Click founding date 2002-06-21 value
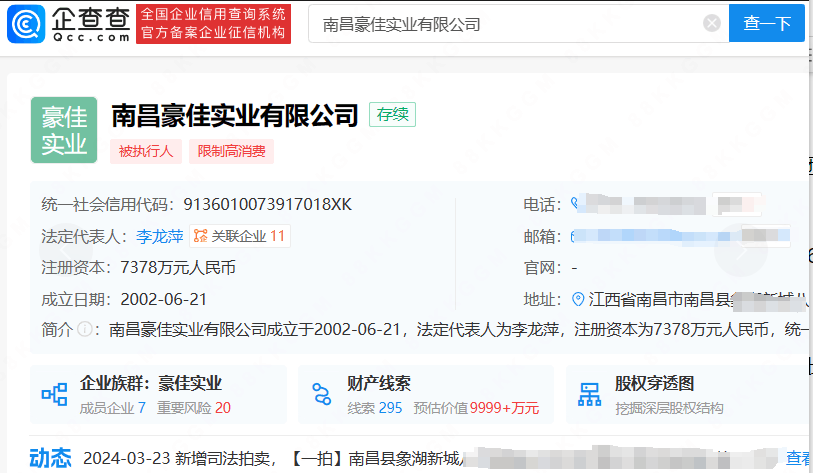This screenshot has height=473, width=813. pos(163,300)
